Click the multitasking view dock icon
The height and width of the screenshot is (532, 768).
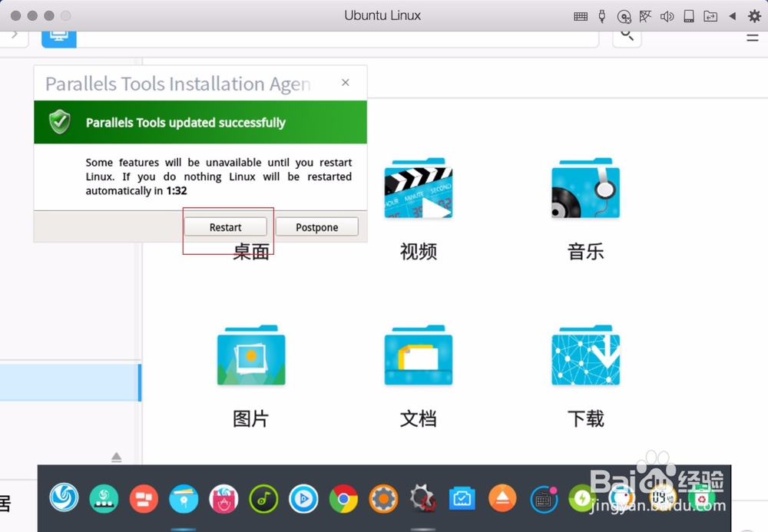(104, 499)
